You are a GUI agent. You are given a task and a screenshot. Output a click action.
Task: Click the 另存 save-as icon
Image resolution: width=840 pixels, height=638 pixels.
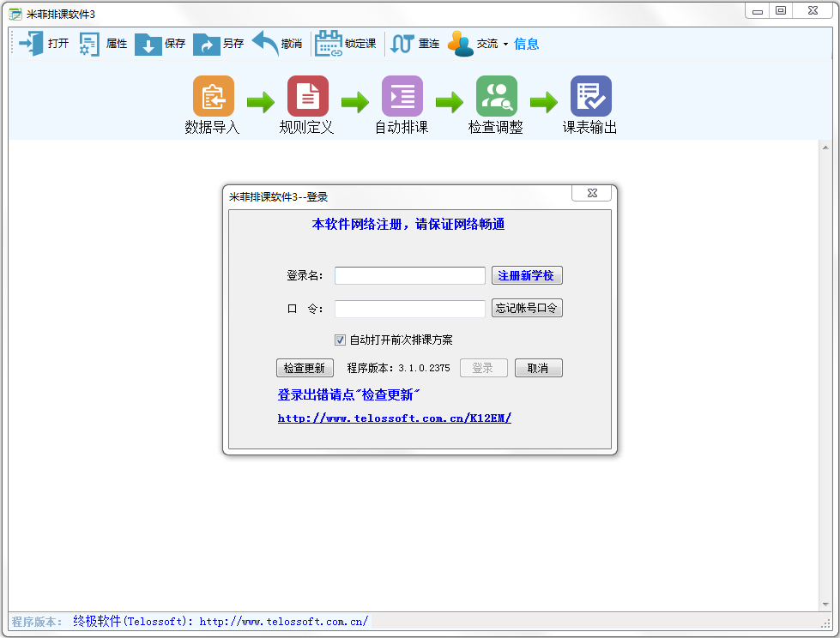[x=206, y=45]
